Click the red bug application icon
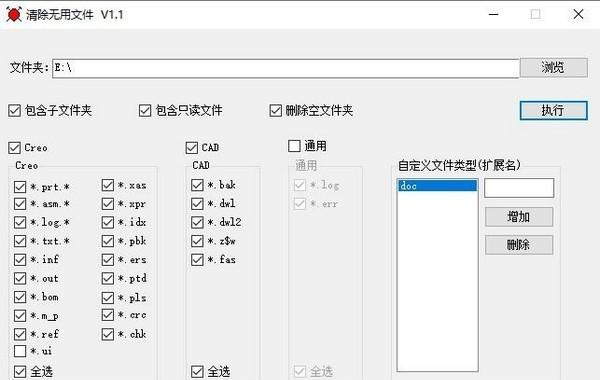 (14, 15)
